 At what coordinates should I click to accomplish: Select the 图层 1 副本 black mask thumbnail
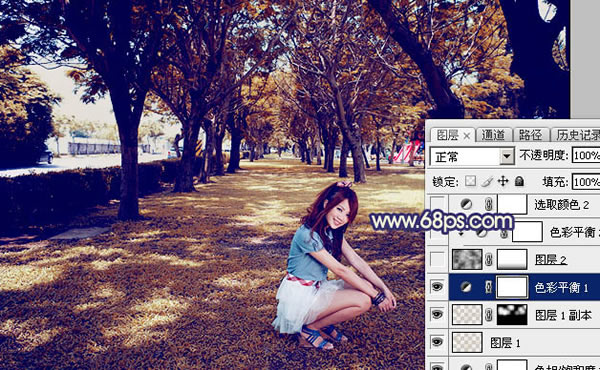pos(512,315)
